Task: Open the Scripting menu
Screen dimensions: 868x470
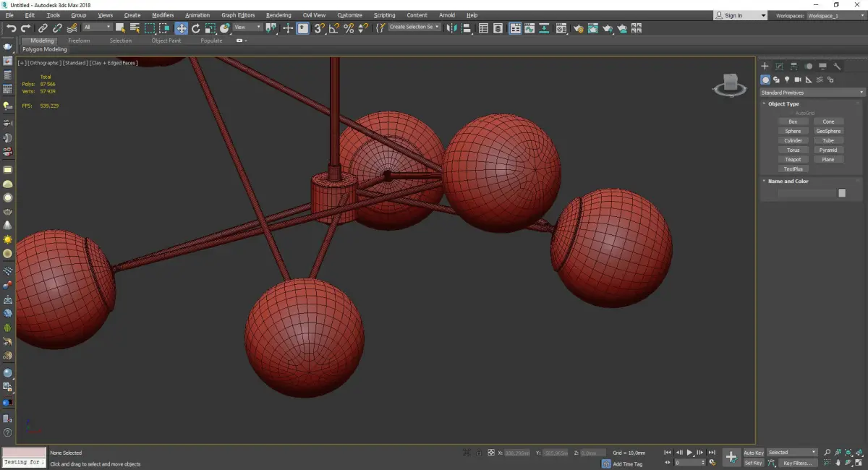Action: [385, 15]
